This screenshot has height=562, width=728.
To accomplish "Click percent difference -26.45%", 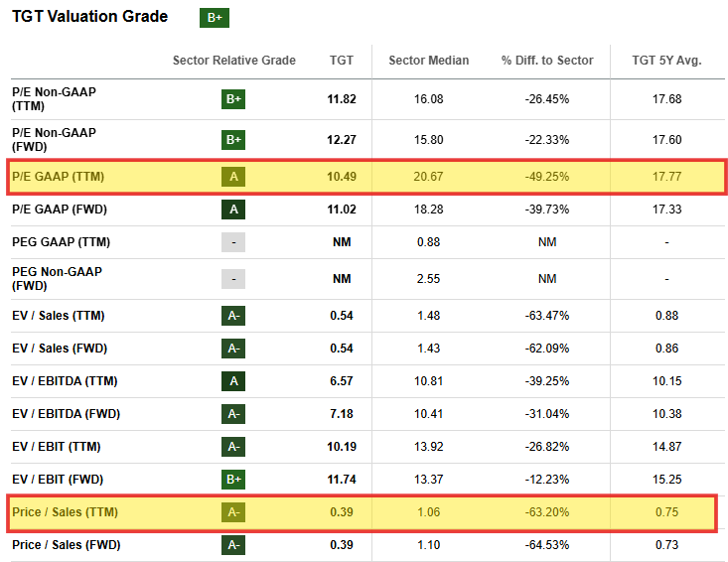I will (x=547, y=99).
